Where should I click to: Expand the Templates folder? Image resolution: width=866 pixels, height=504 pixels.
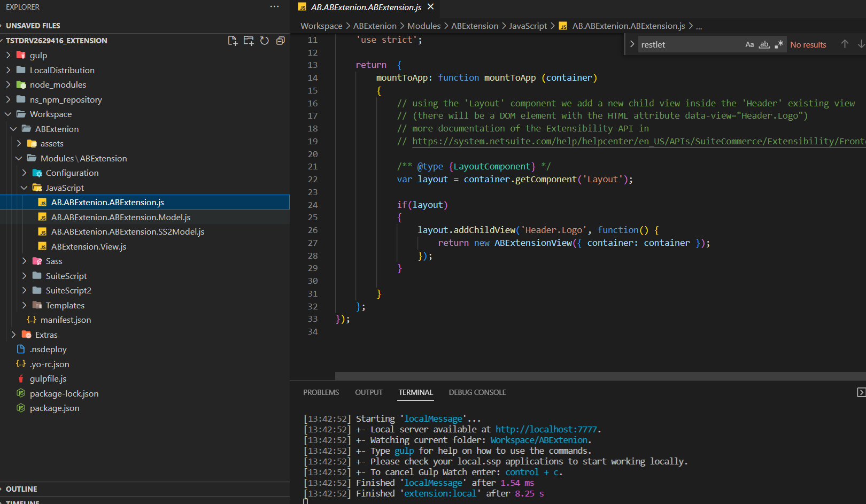click(24, 305)
